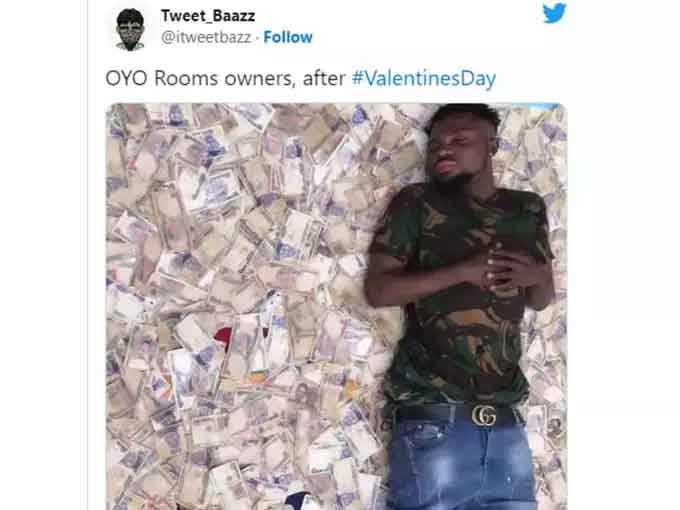Click the man's hair in the photo
The width and height of the screenshot is (680, 510).
point(464,116)
